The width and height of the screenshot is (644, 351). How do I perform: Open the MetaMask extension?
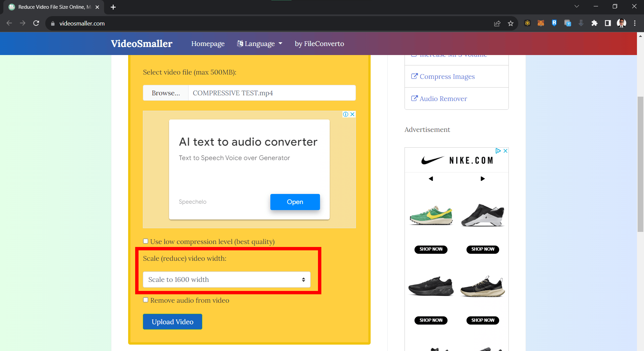coord(541,23)
